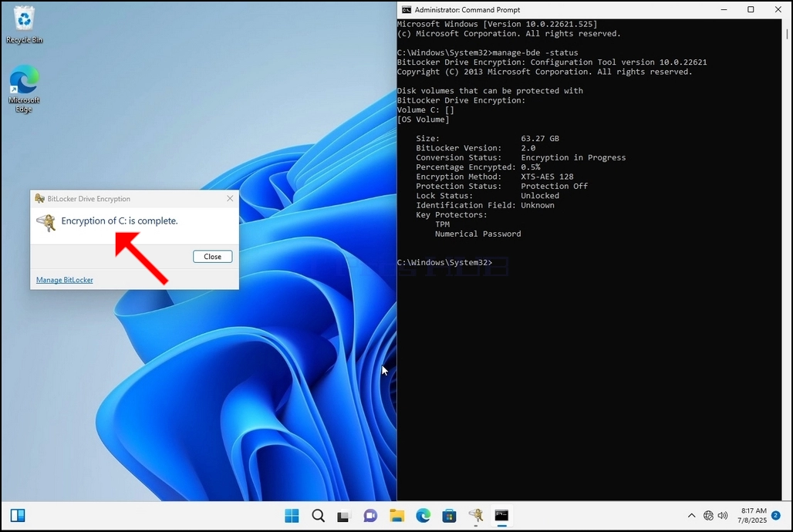Show hidden icons in the system tray
The image size is (793, 532).
click(x=691, y=515)
